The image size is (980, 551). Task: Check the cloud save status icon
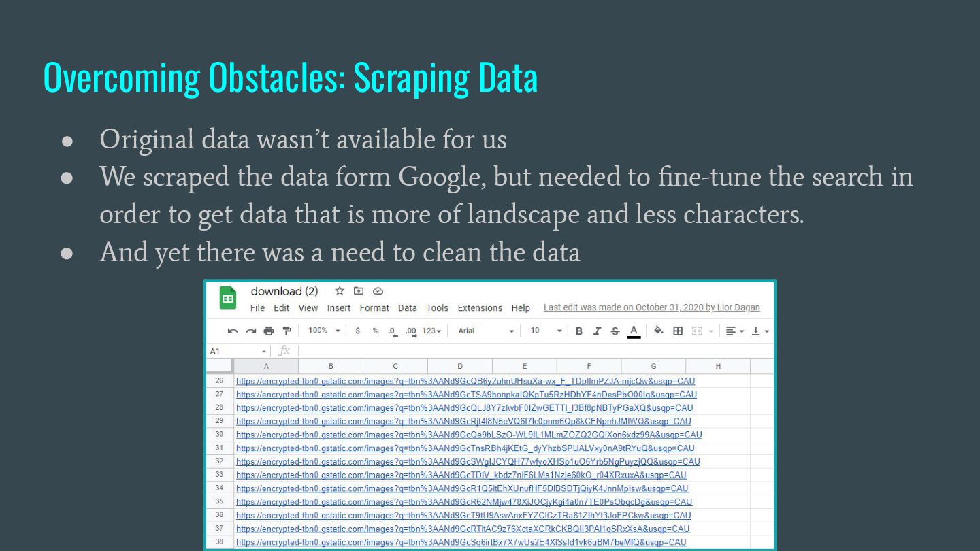(378, 291)
